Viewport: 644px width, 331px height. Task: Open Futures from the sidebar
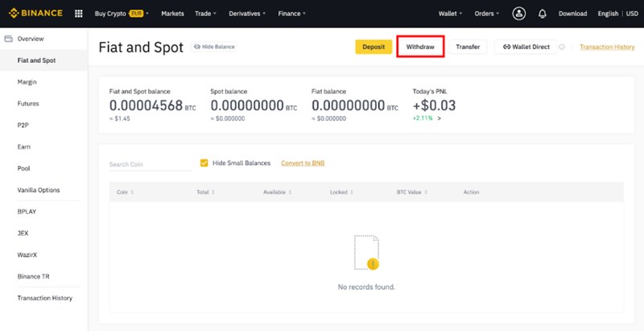(28, 104)
